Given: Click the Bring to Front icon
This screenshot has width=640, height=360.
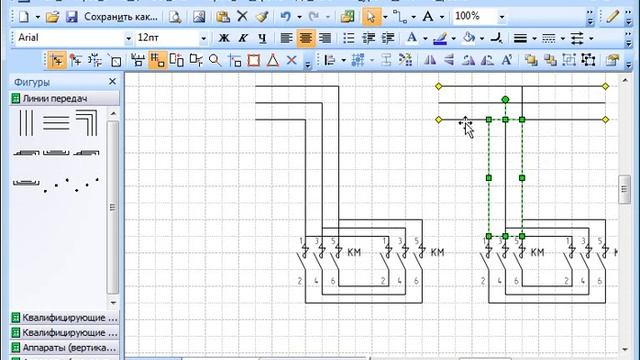Looking at the screenshot, I should pos(531,60).
